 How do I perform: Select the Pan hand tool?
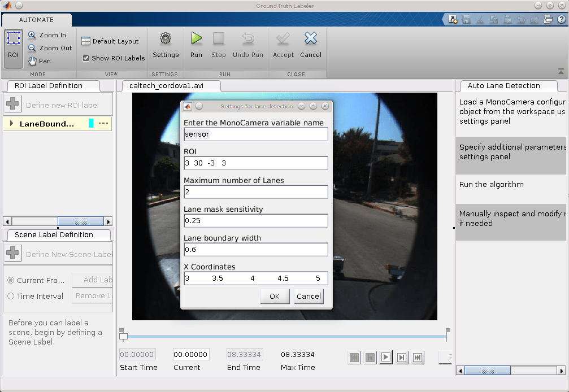pos(40,61)
